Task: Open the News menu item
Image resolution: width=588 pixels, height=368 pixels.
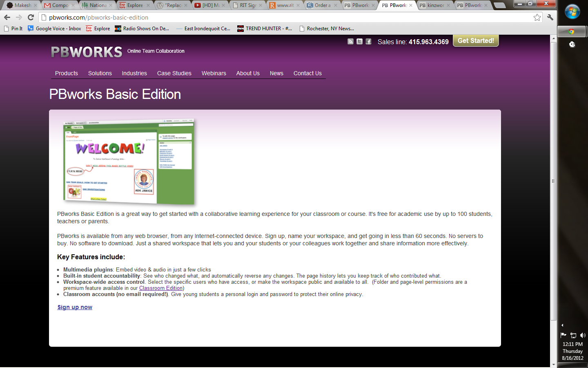Action: tap(276, 73)
